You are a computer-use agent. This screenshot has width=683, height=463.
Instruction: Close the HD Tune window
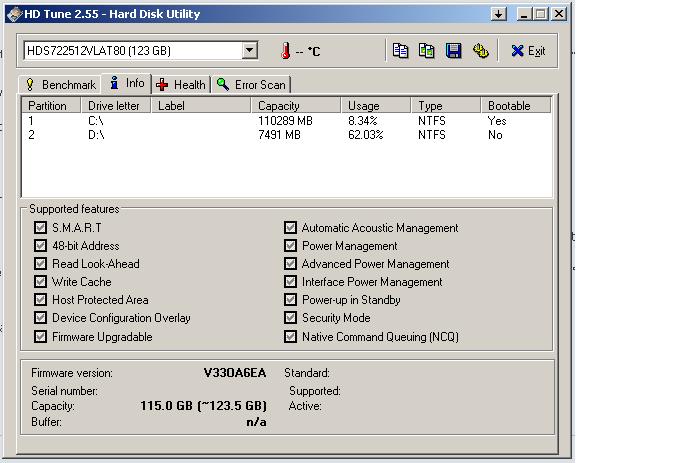[559, 14]
